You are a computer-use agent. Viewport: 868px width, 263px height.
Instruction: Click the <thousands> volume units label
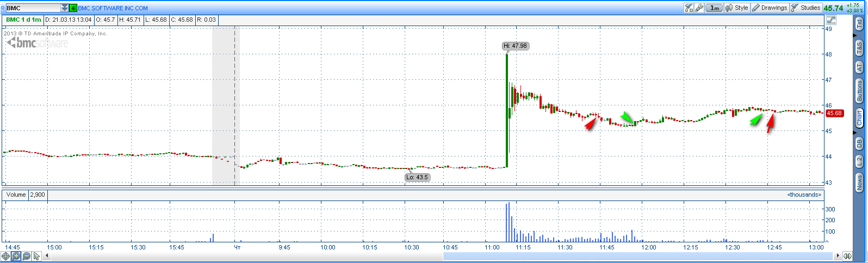[x=804, y=195]
